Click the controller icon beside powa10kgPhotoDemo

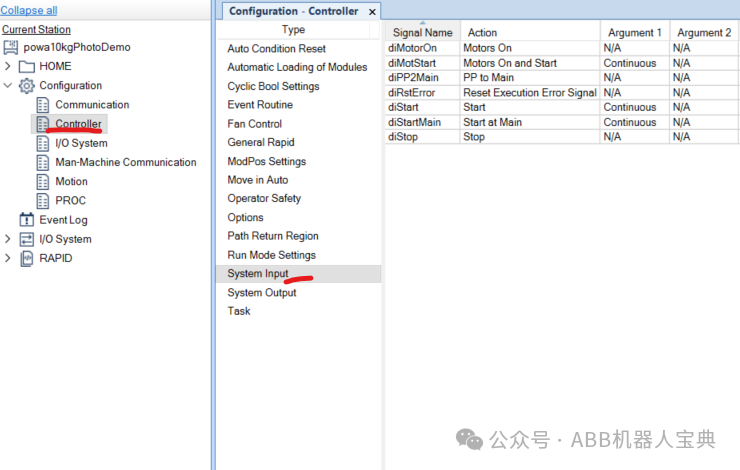pos(11,47)
